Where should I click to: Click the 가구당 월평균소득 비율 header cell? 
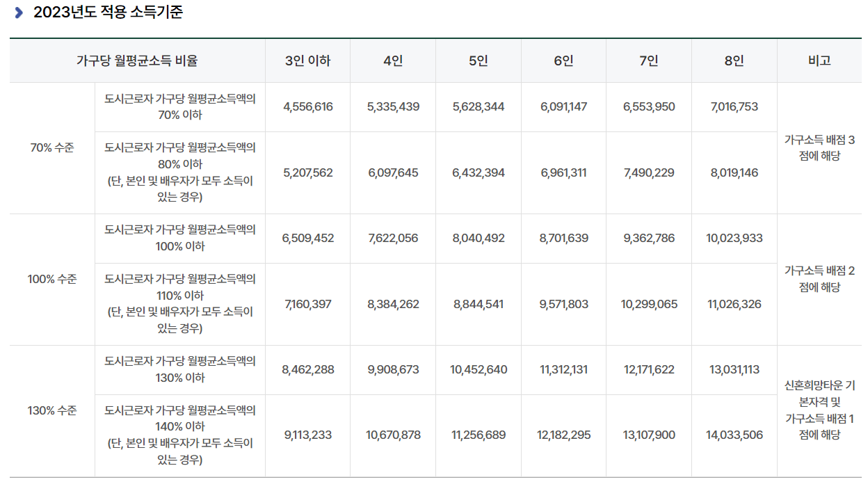coord(136,61)
